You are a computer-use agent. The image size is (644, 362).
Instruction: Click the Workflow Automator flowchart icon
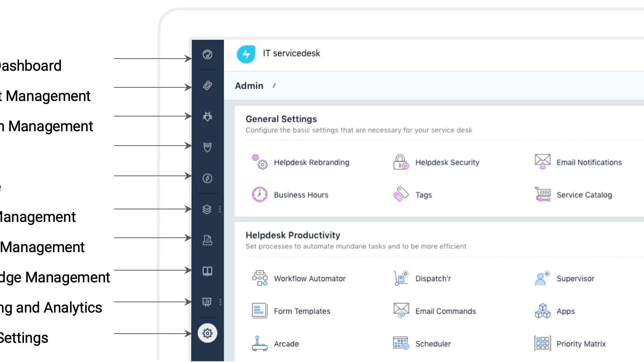coord(260,278)
